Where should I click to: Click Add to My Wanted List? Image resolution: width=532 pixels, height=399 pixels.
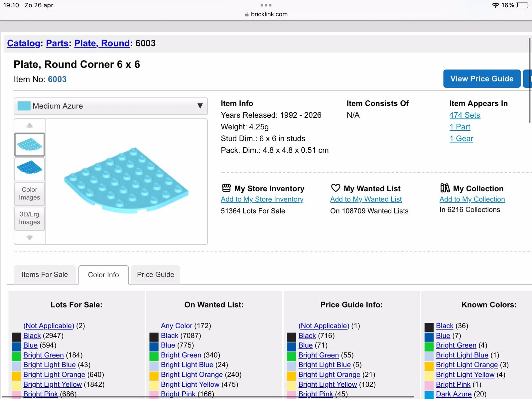coord(366,199)
